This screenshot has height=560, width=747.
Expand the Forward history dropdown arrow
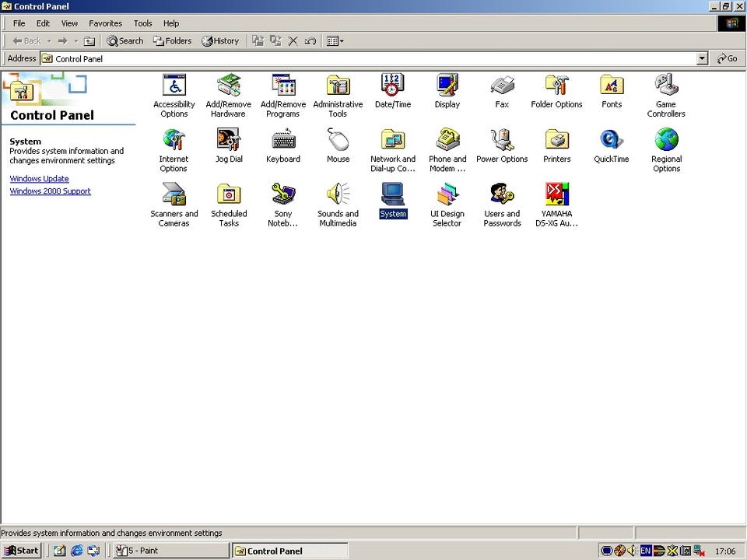75,41
